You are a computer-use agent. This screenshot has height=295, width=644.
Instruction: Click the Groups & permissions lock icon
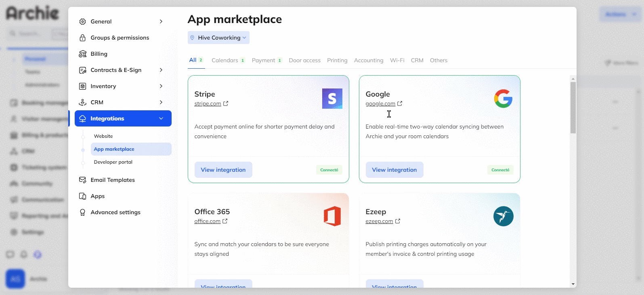[82, 38]
